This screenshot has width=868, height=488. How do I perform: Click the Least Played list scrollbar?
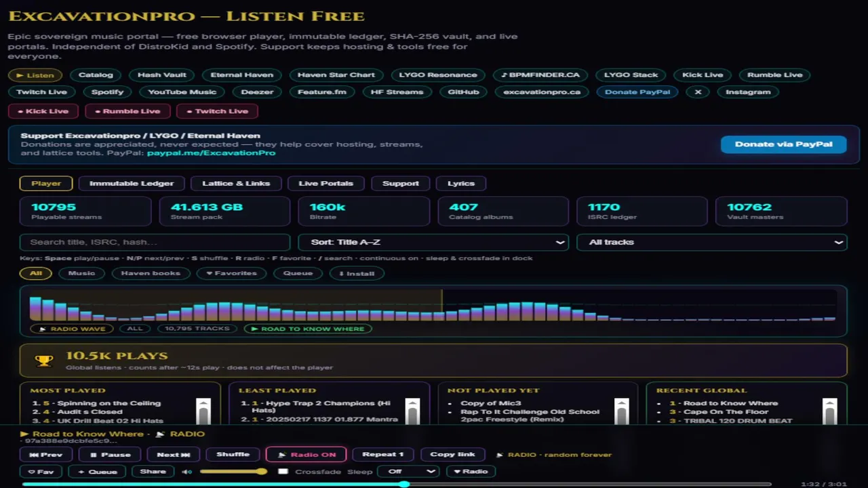click(x=412, y=411)
